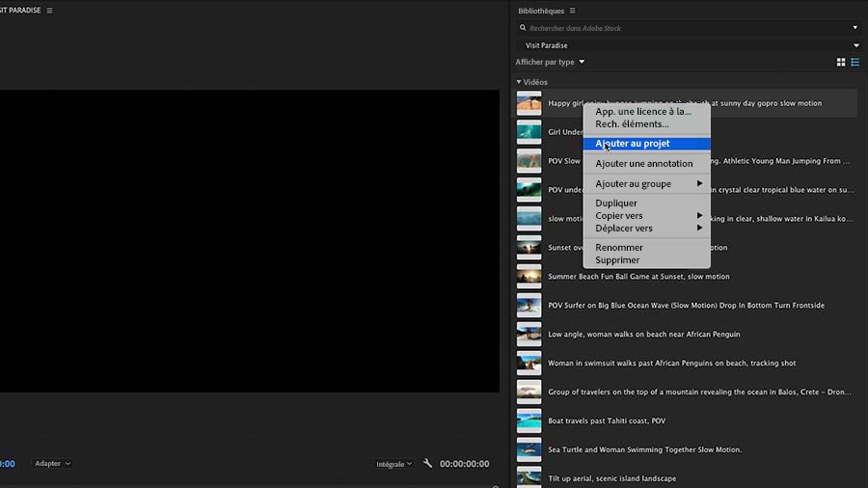868x488 pixels.
Task: Open the Intégrale resolution dropdown
Action: click(x=393, y=464)
